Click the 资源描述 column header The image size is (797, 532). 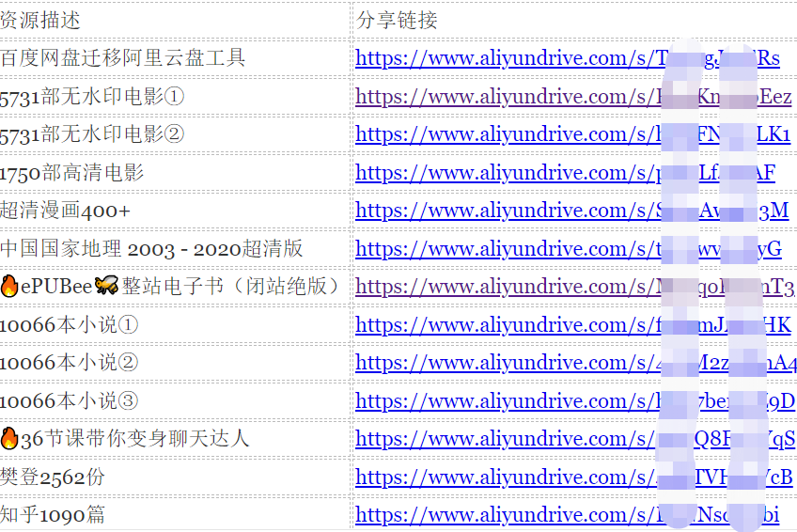40,21
